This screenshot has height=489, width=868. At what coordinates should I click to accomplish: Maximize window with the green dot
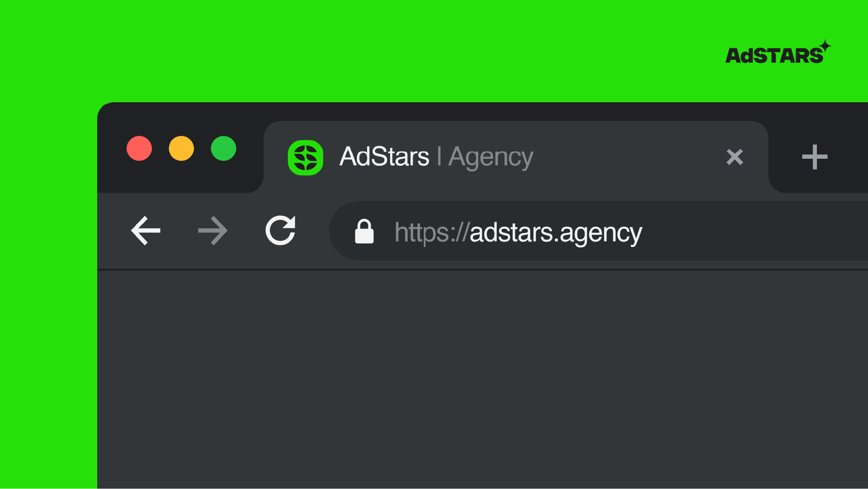[x=223, y=148]
